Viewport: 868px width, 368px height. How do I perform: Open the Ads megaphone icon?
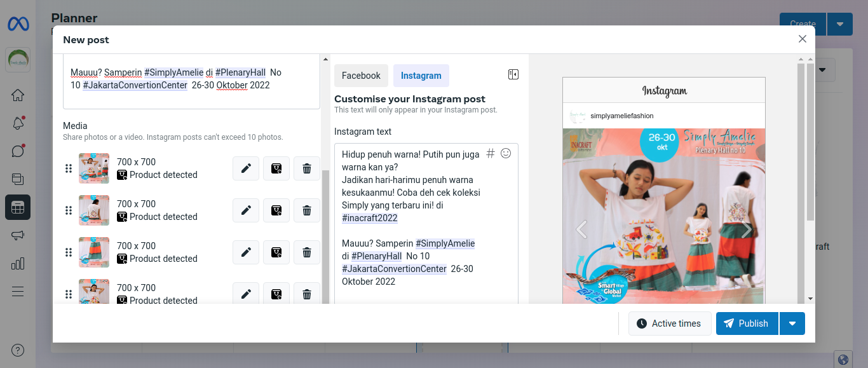point(18,235)
